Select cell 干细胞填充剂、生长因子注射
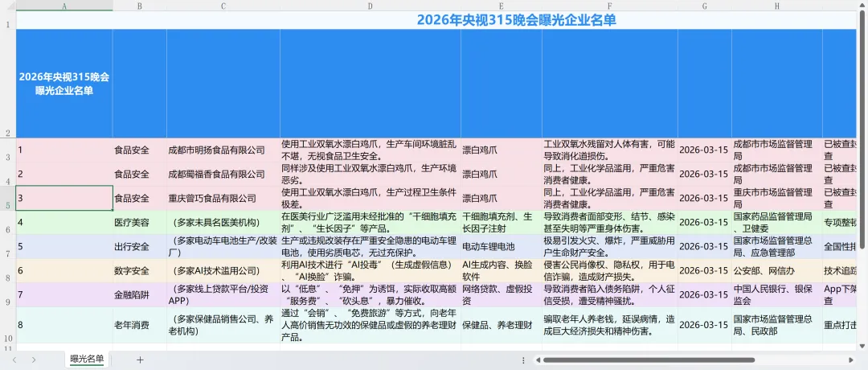Screen dimensions: 868x370 (501, 222)
